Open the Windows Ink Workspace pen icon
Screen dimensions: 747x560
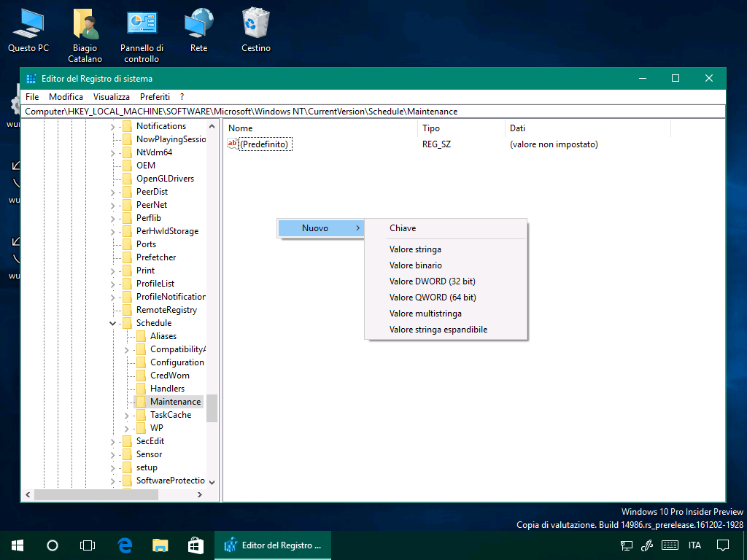tap(646, 545)
